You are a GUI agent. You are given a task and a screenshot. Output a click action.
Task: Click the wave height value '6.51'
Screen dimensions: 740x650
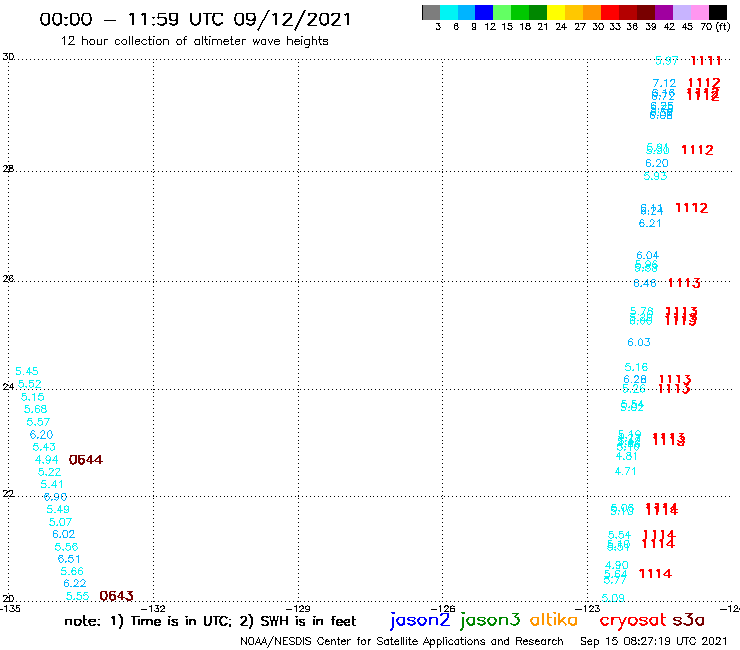(69, 559)
